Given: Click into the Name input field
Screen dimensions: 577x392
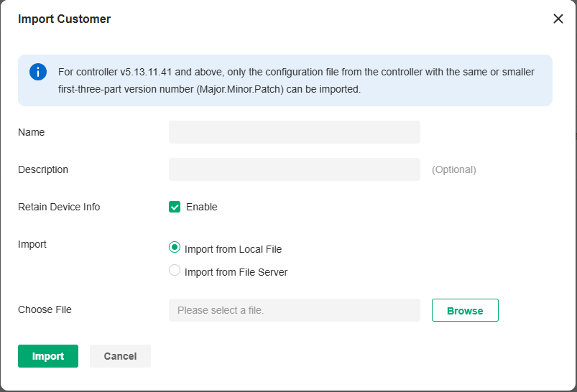Looking at the screenshot, I should click(x=294, y=132).
